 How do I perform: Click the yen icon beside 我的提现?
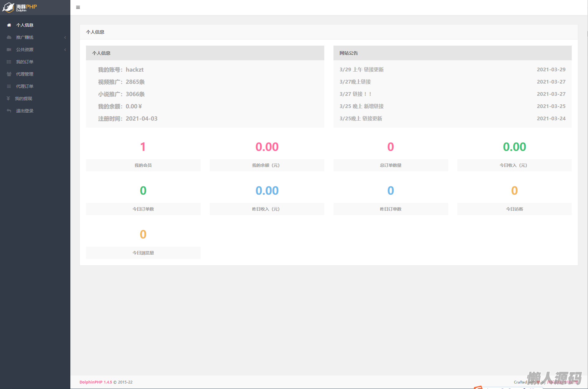point(9,99)
